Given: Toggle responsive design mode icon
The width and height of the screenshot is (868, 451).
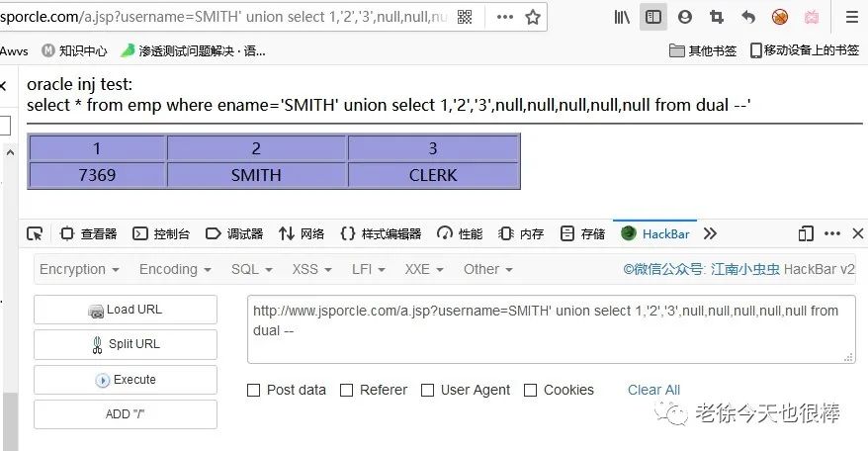Looking at the screenshot, I should point(806,233).
